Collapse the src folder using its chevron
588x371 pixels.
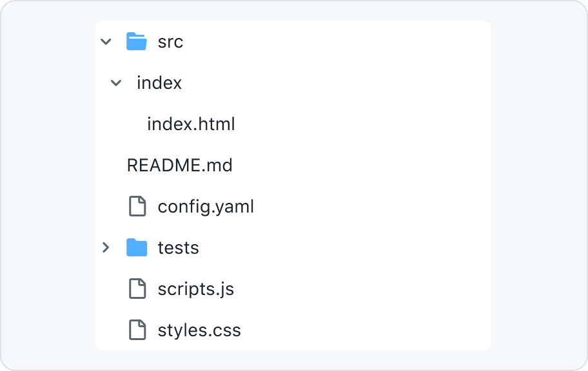(106, 42)
